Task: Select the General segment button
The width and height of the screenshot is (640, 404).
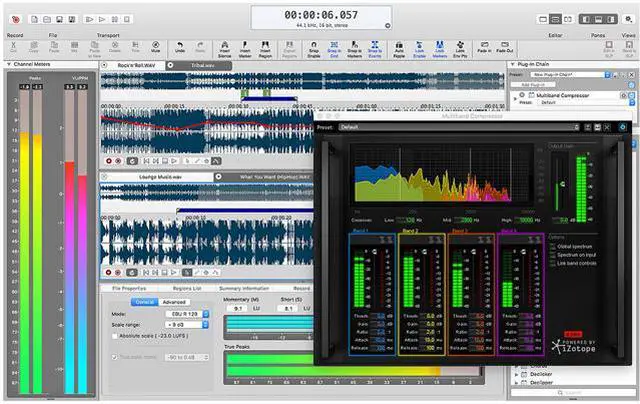Action: pos(145,302)
